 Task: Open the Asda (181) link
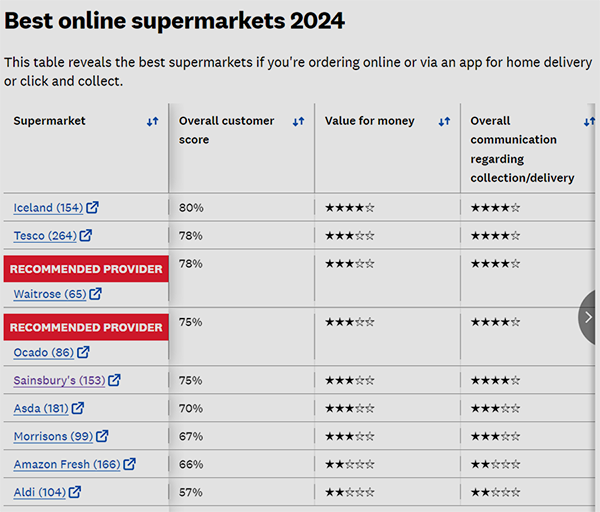tap(41, 408)
